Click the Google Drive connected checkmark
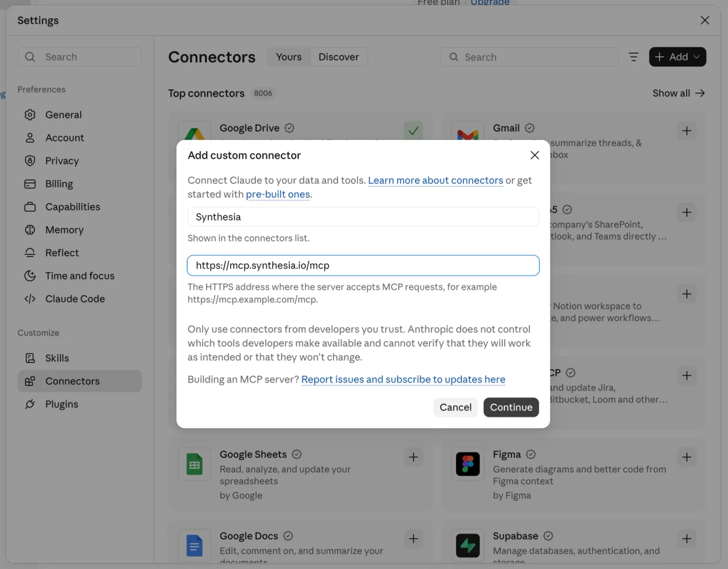728x569 pixels. [413, 131]
